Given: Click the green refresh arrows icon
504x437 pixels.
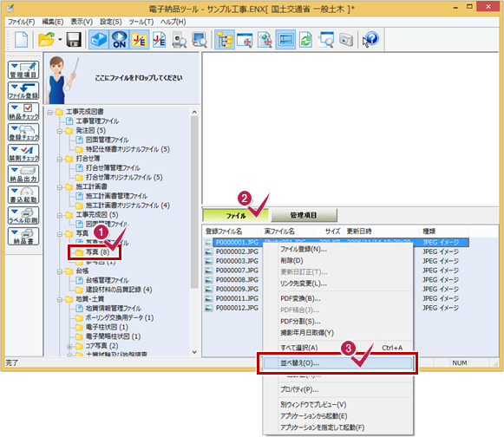Looking at the screenshot, I should coord(305,40).
